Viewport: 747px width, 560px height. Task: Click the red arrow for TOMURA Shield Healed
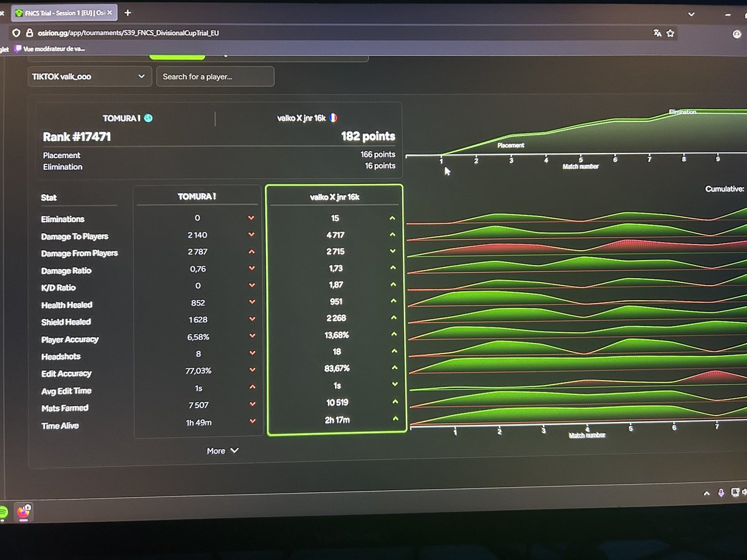(x=251, y=319)
